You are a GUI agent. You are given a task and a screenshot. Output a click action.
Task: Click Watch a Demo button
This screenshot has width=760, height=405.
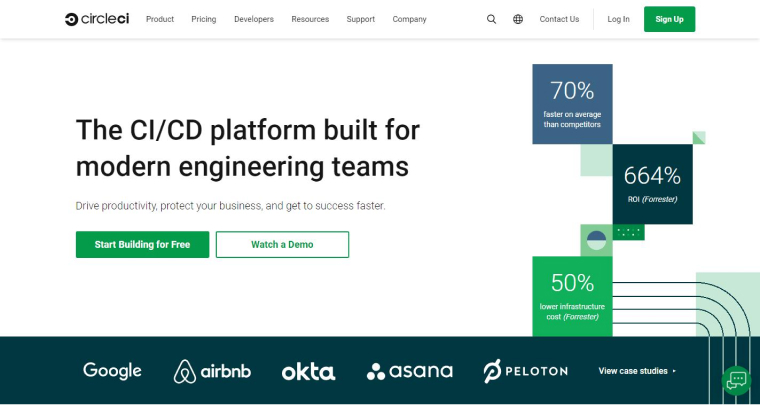click(282, 245)
